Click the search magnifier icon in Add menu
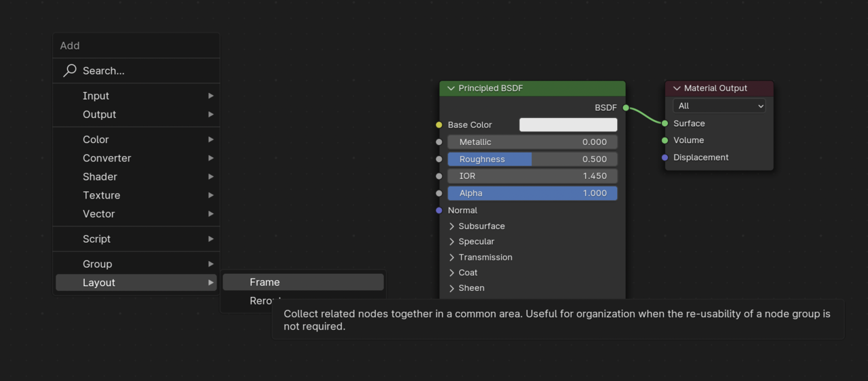This screenshot has height=381, width=868. click(70, 71)
